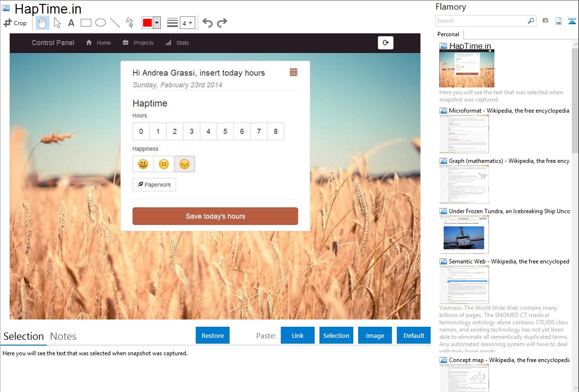The width and height of the screenshot is (579, 392).
Task: Click the Control Panel brand link
Action: coord(53,43)
